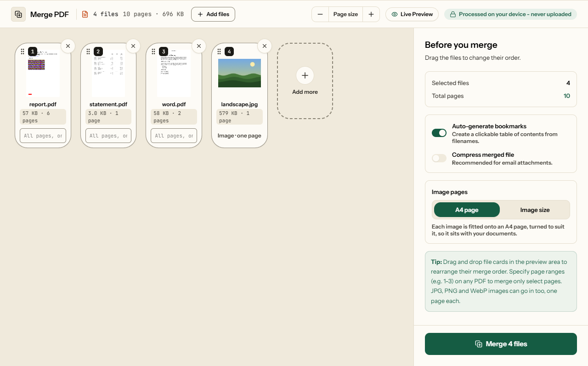Select the A4 page option

(467, 210)
